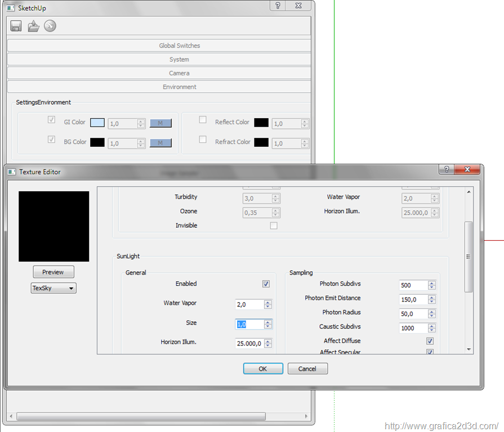The width and height of the screenshot is (504, 432).
Task: Click the Preview button
Action: tap(53, 272)
